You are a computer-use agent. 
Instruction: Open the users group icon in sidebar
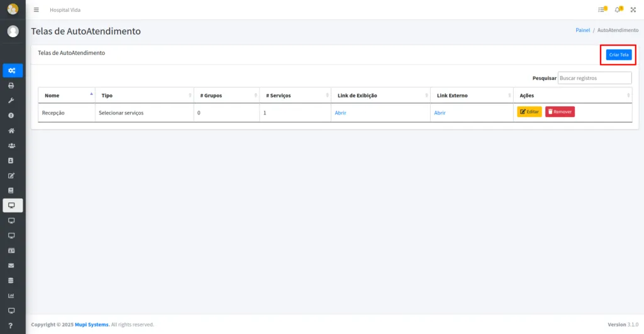tap(11, 145)
